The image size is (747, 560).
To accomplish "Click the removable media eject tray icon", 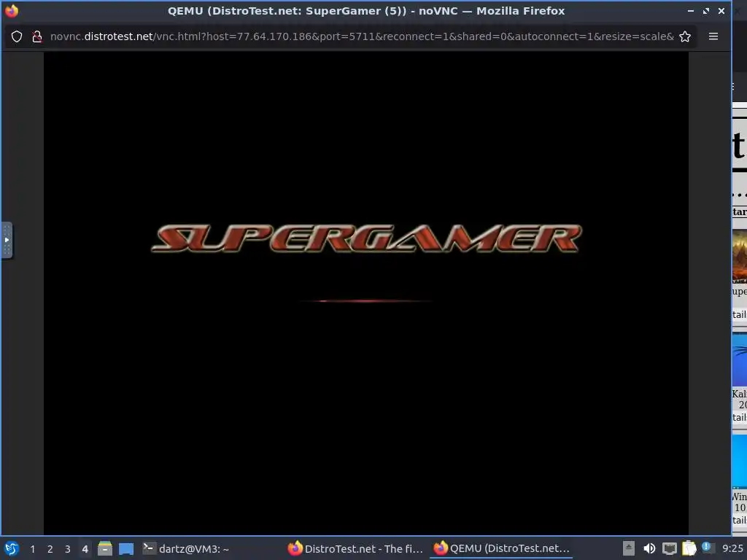I will [629, 548].
